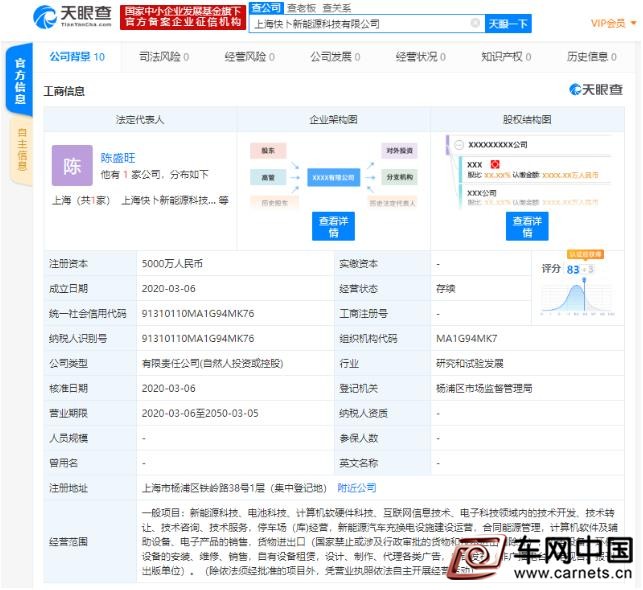Open the 公司背景 10 tab
This screenshot has height=590, width=643.
(x=77, y=57)
